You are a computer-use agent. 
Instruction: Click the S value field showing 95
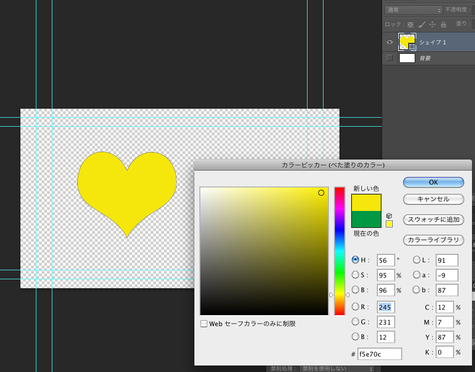click(x=386, y=275)
